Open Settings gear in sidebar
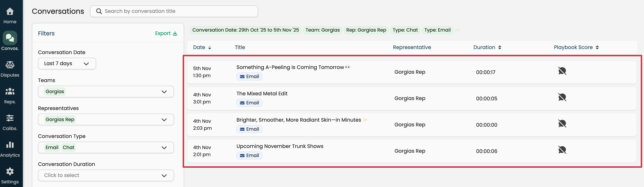644x187 pixels. [10, 172]
